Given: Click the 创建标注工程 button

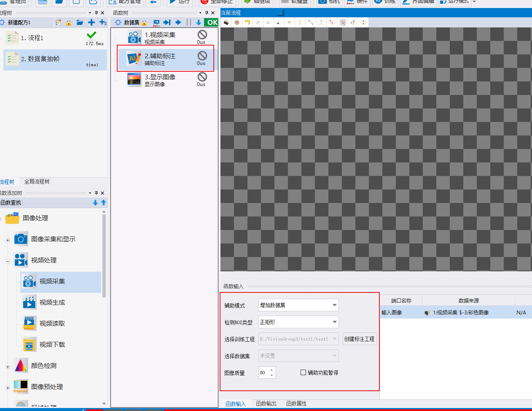Looking at the screenshot, I should coord(359,339).
